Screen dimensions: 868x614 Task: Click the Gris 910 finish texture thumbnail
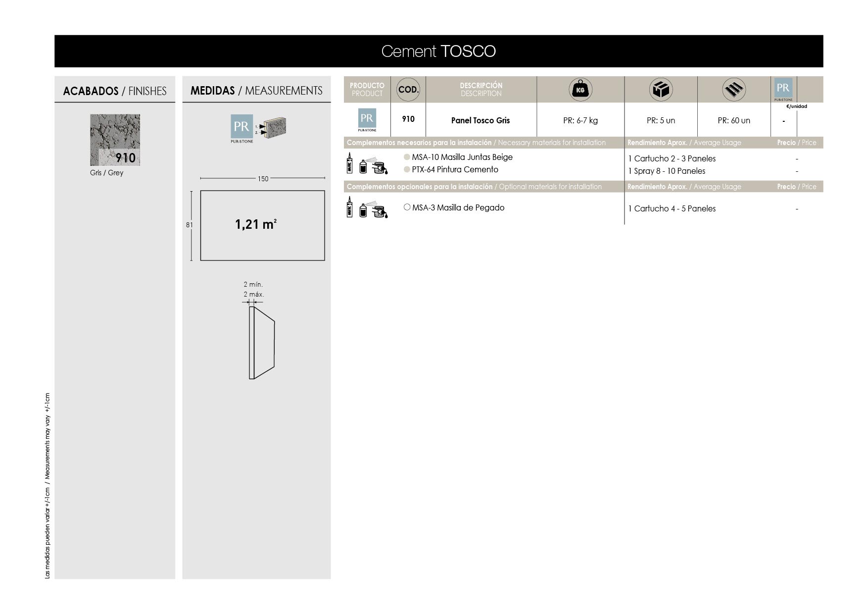pyautogui.click(x=115, y=140)
